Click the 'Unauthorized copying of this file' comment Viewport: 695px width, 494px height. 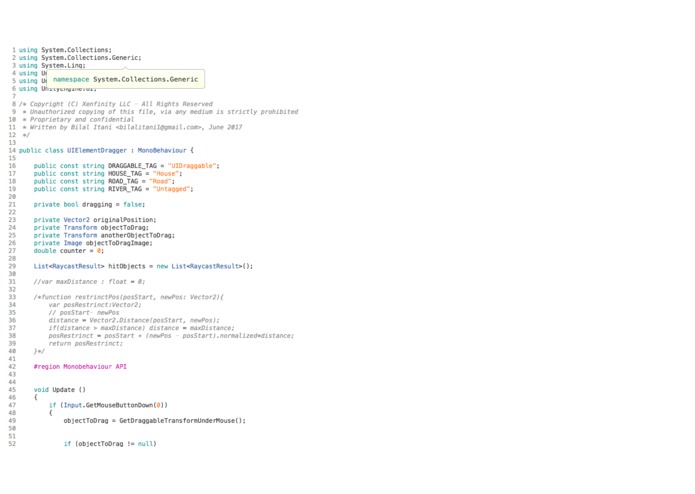click(x=160, y=112)
